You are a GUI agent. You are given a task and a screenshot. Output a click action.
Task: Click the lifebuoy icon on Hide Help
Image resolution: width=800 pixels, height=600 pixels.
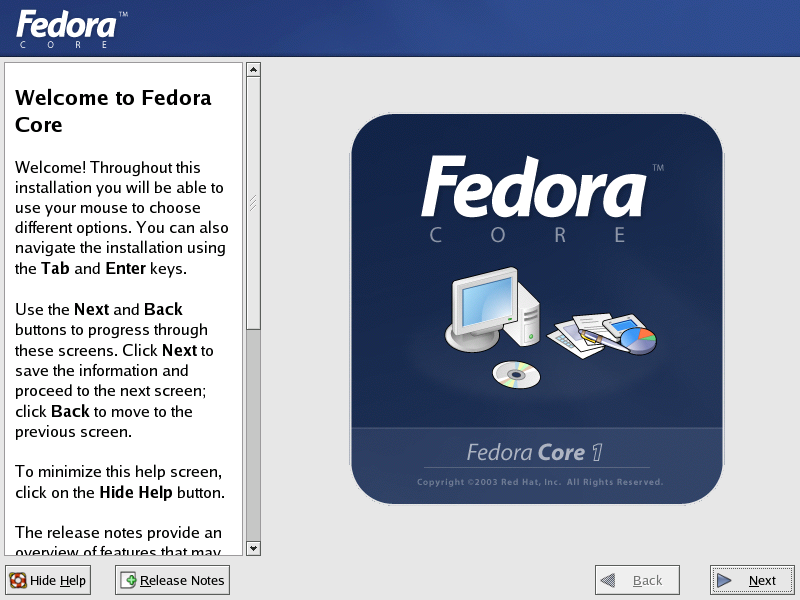tap(18, 581)
